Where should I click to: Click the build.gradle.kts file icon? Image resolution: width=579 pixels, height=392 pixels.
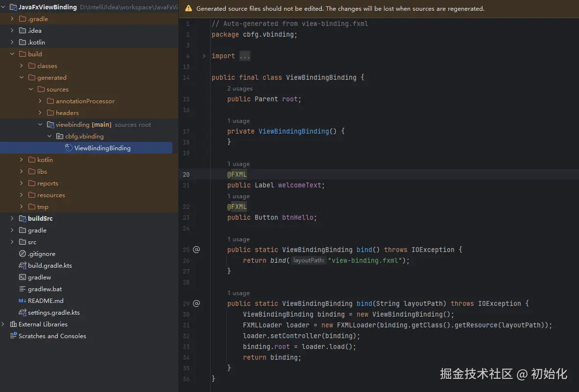23,266
